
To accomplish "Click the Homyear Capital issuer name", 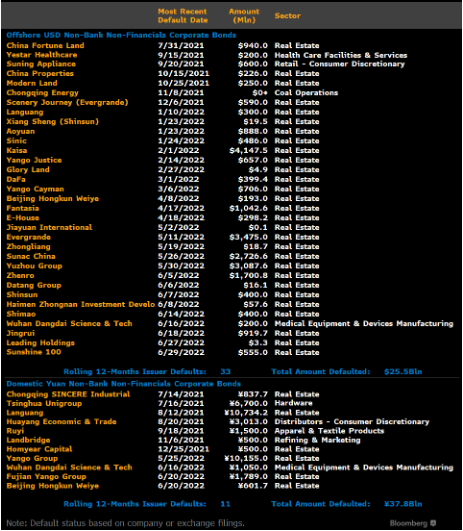I will point(39,449).
